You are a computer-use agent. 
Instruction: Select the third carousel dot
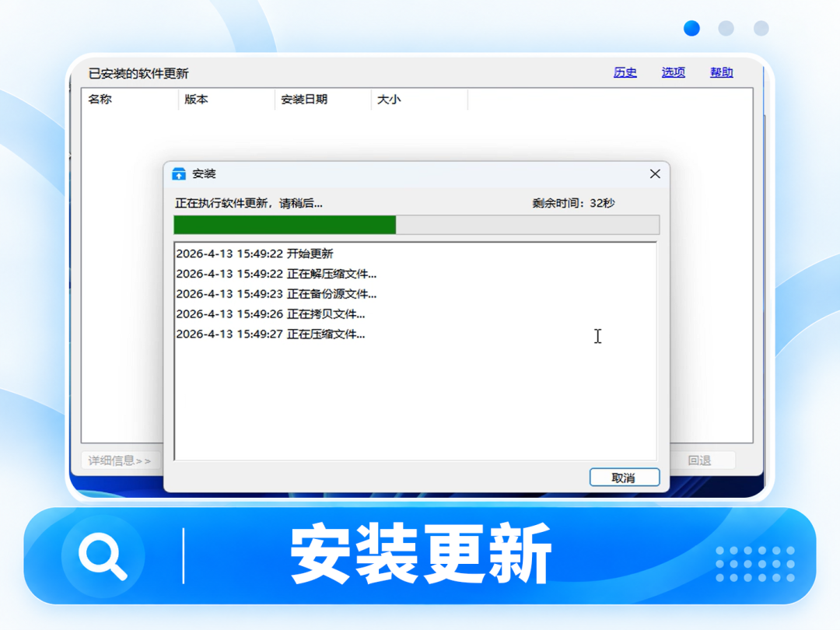click(x=761, y=28)
